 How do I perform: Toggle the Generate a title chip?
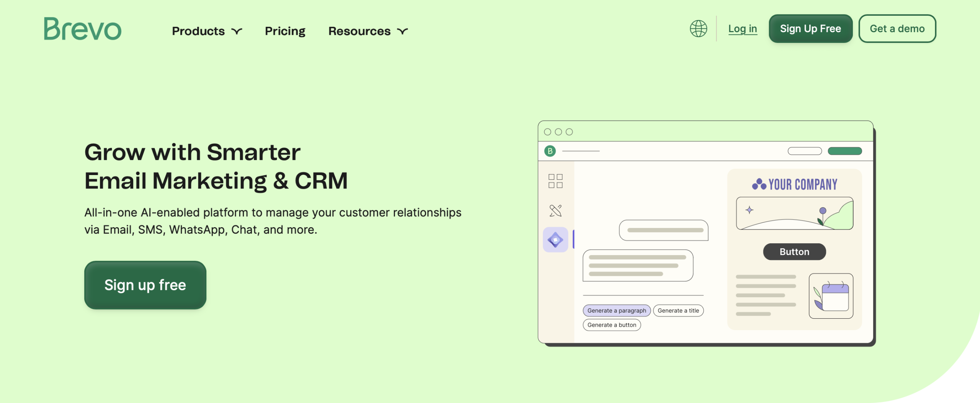pyautogui.click(x=679, y=310)
